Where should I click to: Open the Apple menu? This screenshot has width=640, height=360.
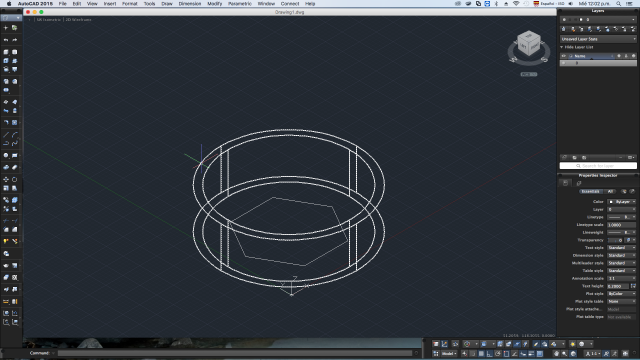pos(9,4)
